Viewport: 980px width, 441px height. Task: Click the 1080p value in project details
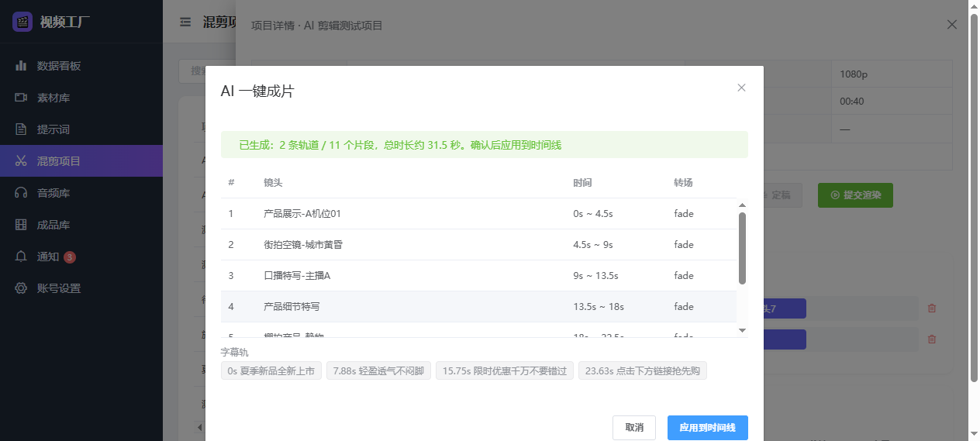click(854, 75)
